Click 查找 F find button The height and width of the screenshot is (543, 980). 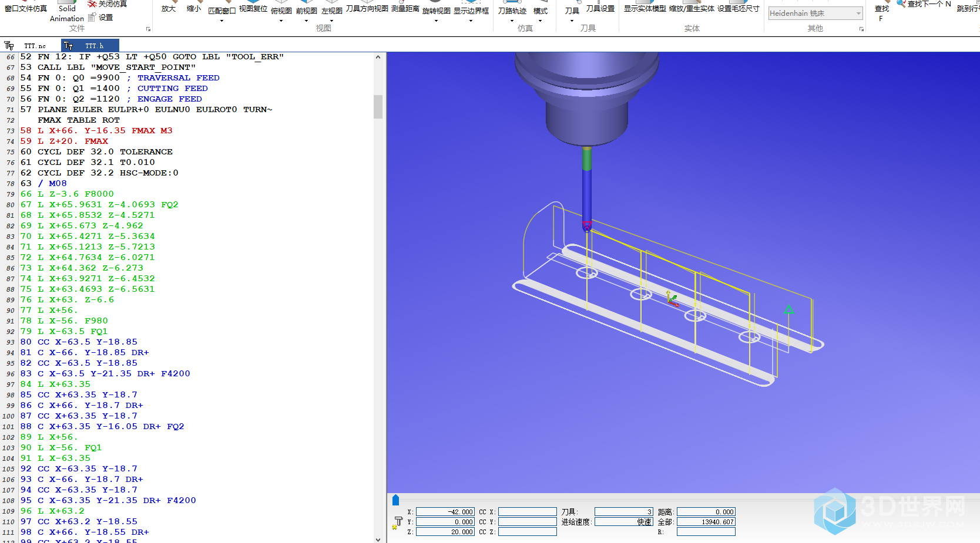(882, 13)
